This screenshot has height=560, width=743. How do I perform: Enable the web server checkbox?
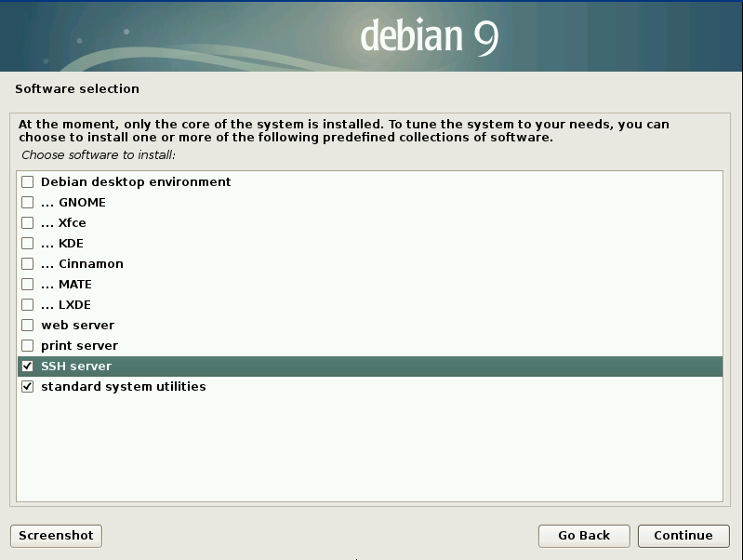27,326
